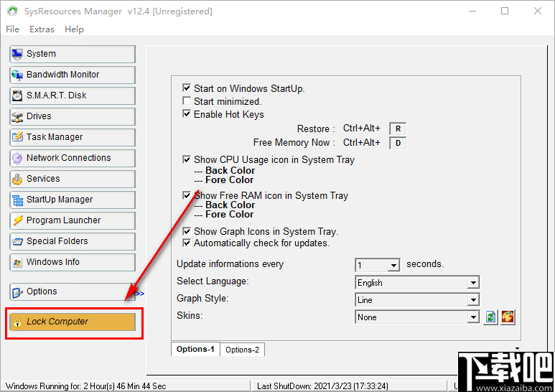Screen dimensions: 555x392
Task: Open the Bandwidth Monitor section
Action: (73, 75)
